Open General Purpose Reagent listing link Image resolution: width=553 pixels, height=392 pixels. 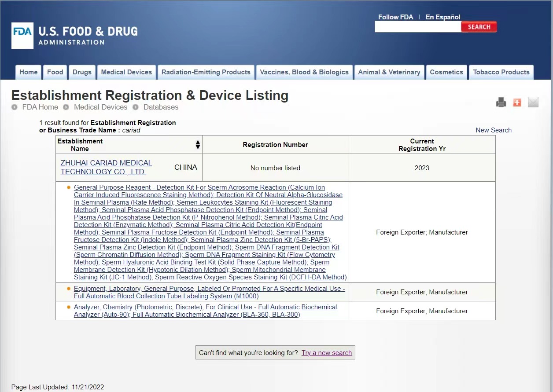(210, 232)
